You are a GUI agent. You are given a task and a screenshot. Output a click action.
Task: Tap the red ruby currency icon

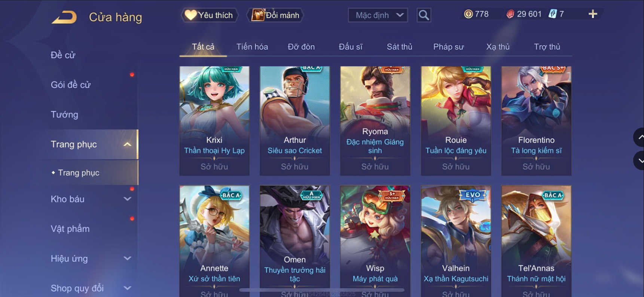[x=510, y=14]
